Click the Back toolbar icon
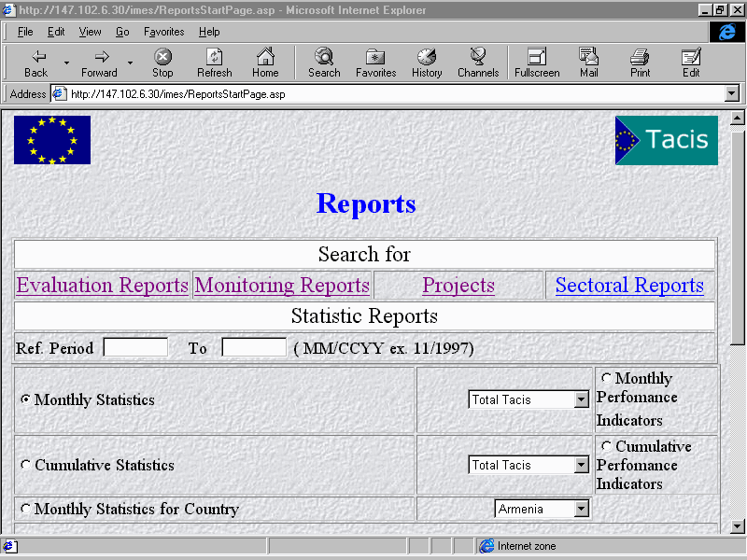 (35, 63)
